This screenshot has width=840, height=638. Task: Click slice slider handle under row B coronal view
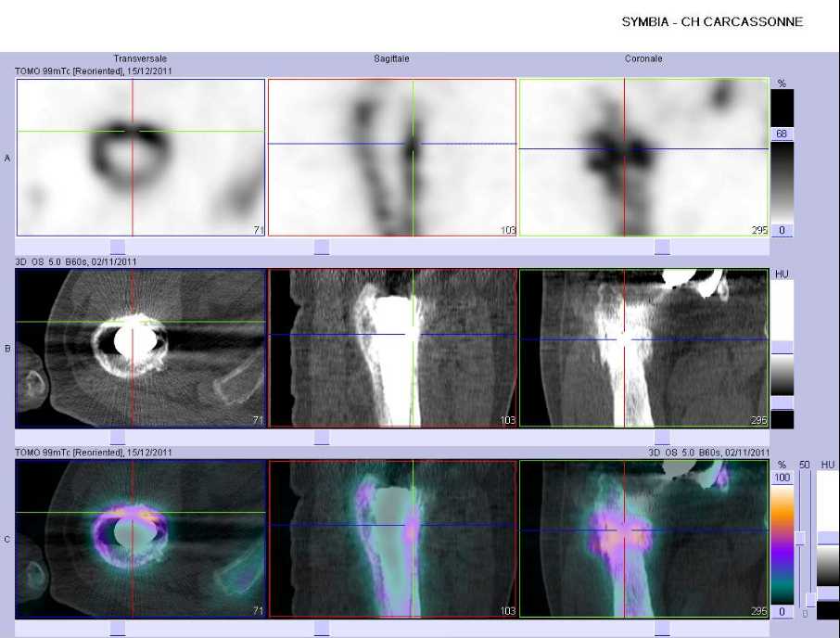point(662,438)
